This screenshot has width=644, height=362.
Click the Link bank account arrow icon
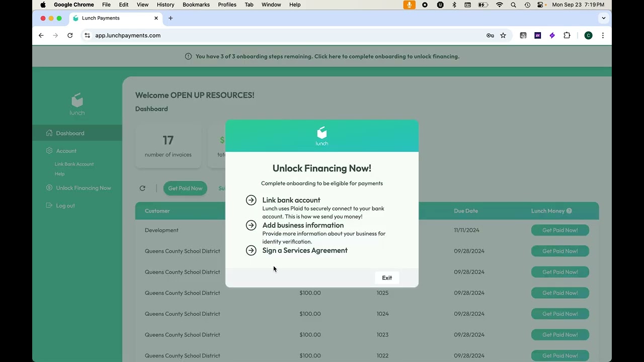tap(251, 200)
